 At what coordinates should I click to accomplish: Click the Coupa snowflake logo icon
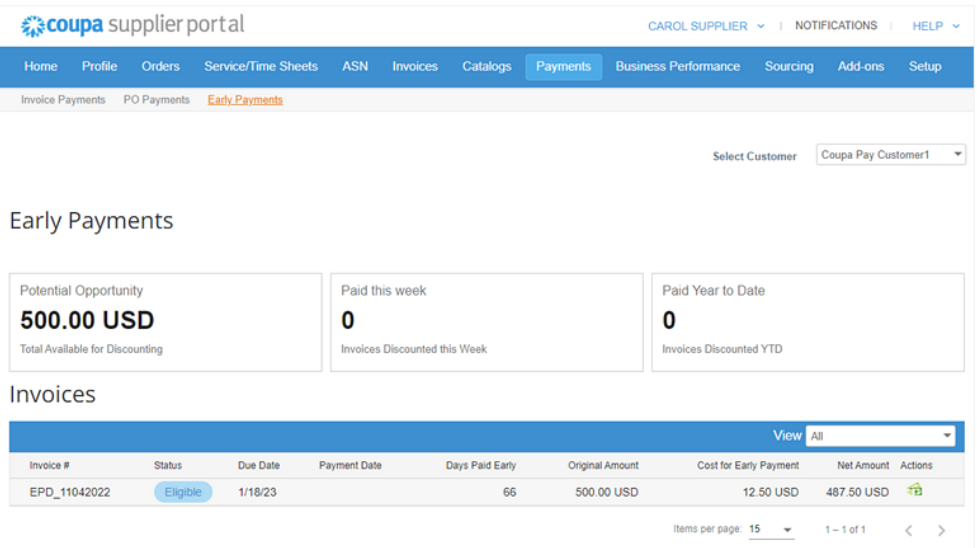(32, 26)
